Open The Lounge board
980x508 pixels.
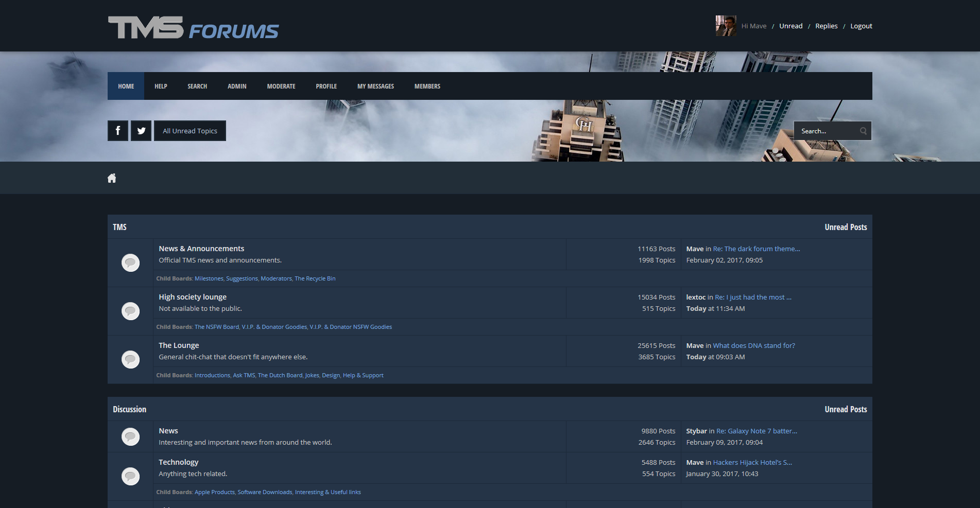point(179,345)
